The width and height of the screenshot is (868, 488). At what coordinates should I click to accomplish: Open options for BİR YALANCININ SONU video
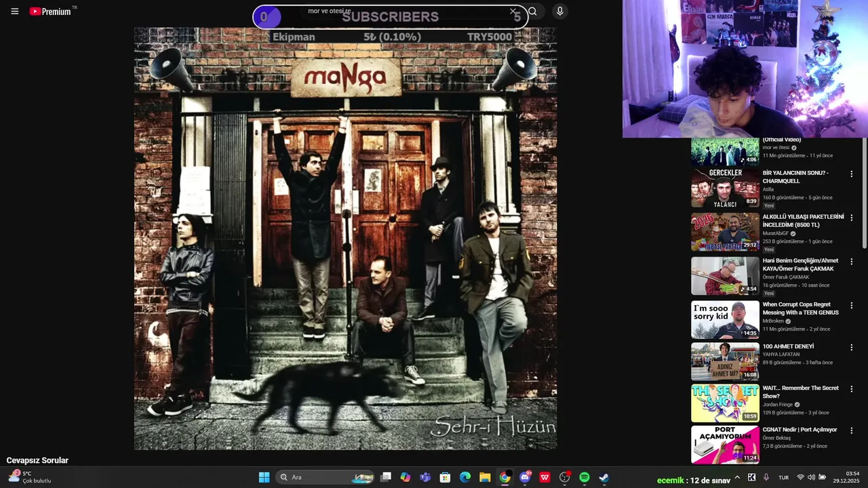[x=852, y=174]
